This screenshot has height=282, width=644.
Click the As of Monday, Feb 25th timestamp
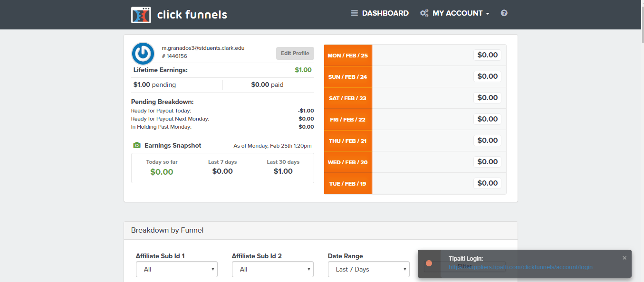click(273, 146)
